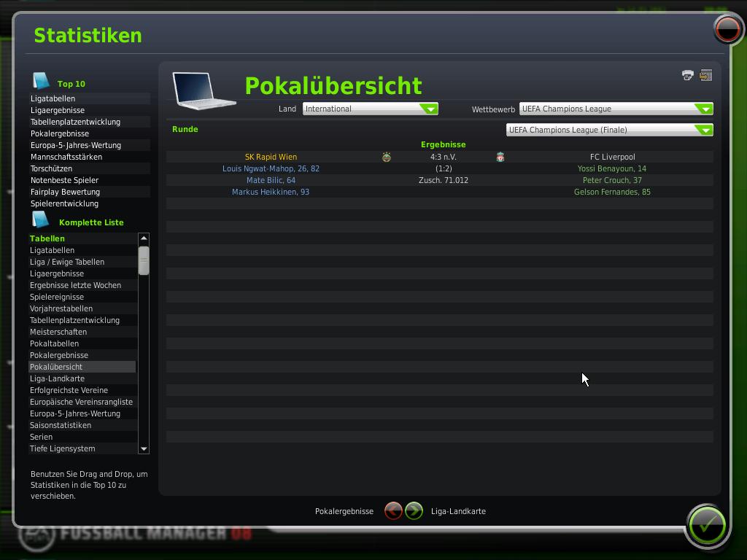Open Tiefe Ligensystem entry
This screenshot has height=560, width=747.
point(63,448)
